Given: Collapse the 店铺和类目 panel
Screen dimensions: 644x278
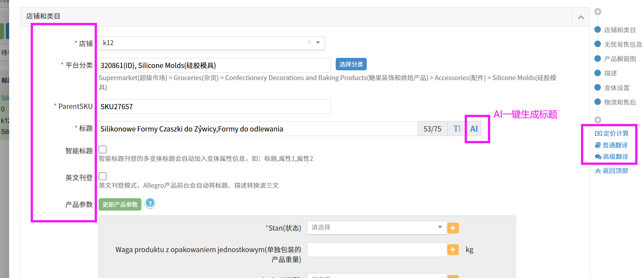Looking at the screenshot, I should pos(581,17).
